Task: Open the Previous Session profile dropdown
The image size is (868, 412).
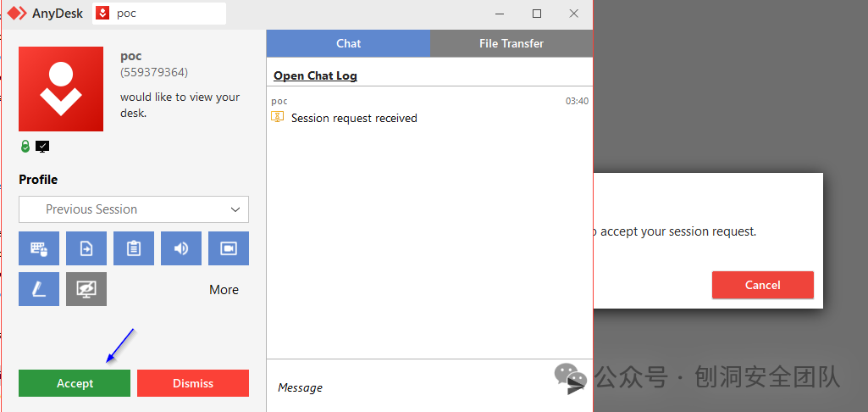Action: tap(134, 209)
